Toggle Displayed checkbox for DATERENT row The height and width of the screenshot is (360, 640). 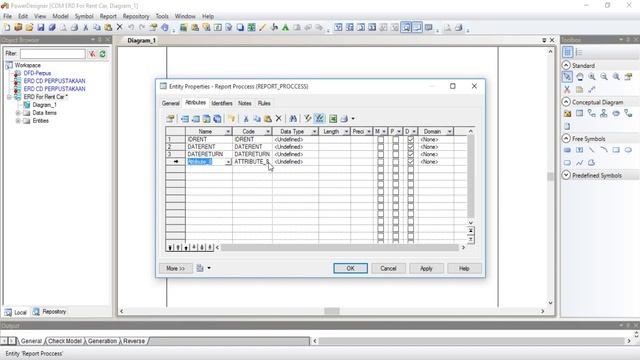point(411,147)
